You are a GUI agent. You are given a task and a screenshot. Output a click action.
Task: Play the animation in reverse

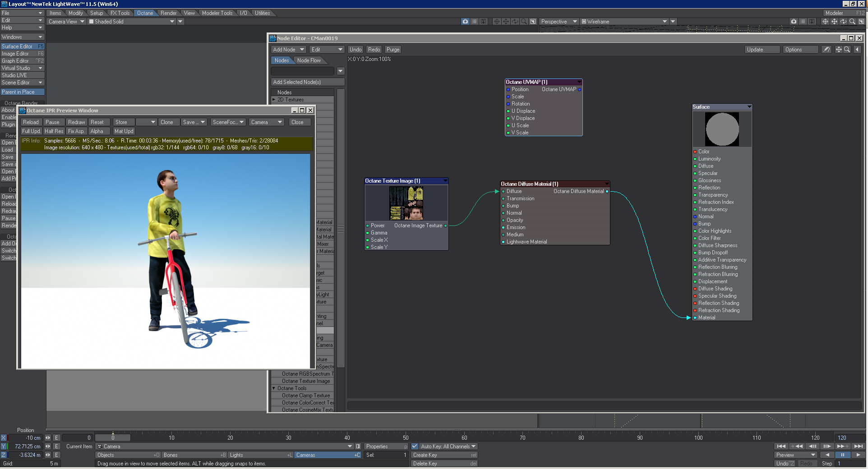827,455
